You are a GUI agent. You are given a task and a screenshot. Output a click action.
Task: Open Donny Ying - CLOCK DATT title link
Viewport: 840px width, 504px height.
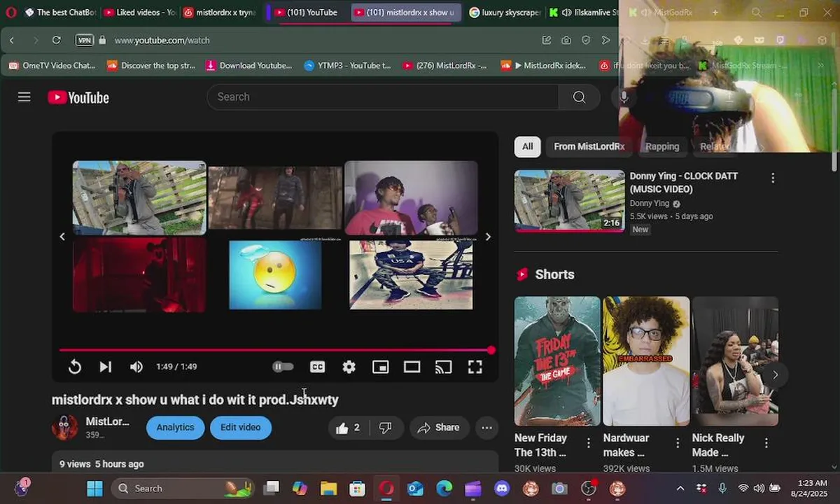683,183
